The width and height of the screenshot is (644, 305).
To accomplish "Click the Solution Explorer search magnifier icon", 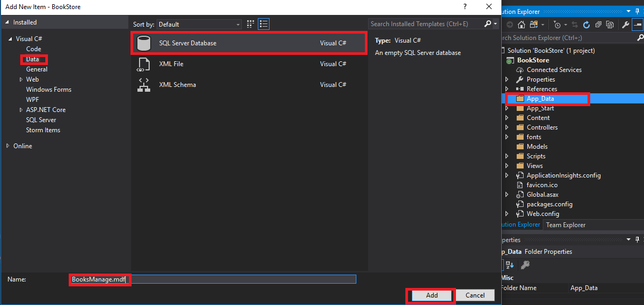I will click(640, 38).
